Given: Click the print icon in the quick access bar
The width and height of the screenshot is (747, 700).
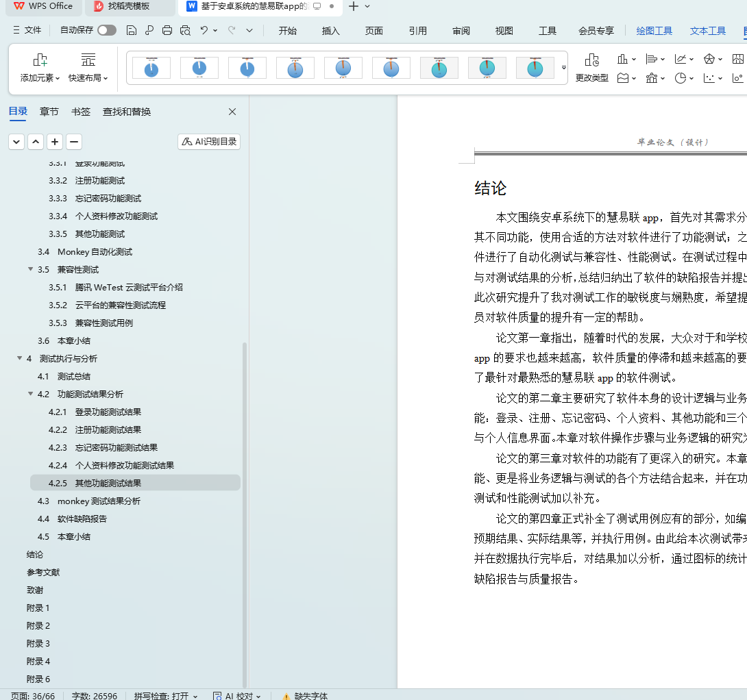Looking at the screenshot, I should 167,30.
